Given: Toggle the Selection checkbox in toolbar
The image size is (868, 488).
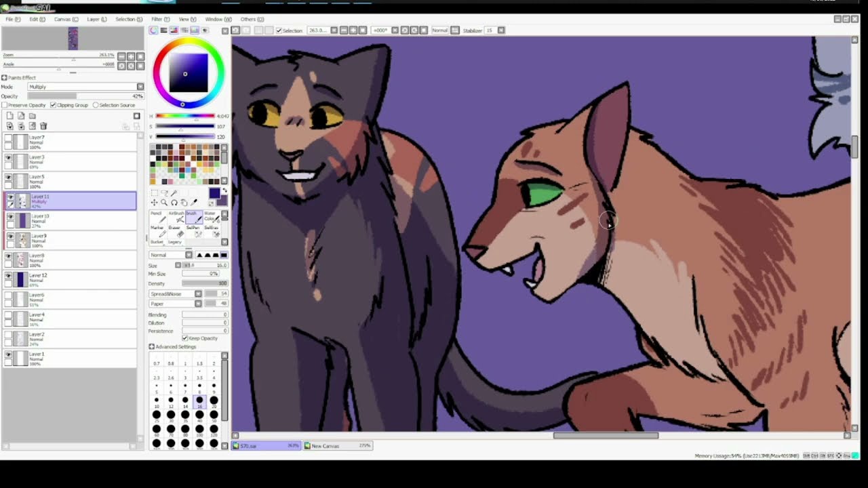Looking at the screenshot, I should pos(279,30).
